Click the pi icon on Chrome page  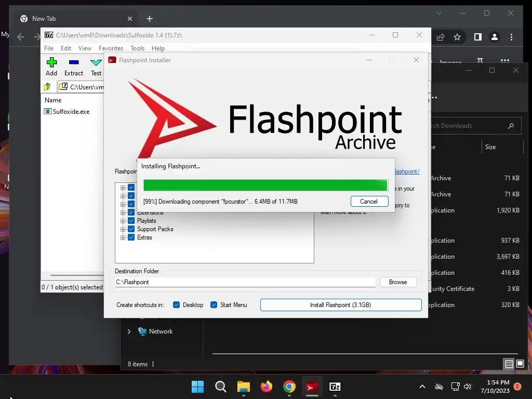click(480, 61)
